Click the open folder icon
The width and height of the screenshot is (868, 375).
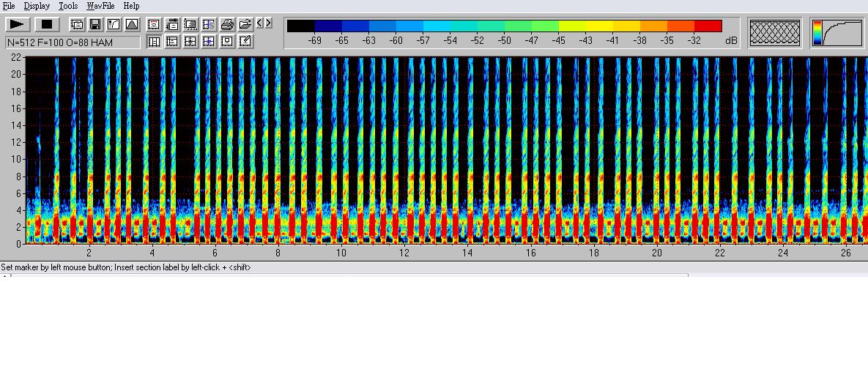tap(245, 24)
